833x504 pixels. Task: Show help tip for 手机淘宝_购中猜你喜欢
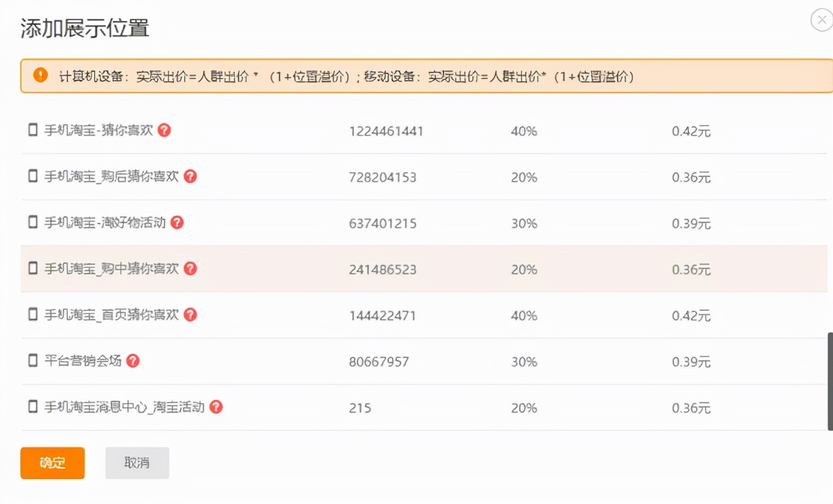[190, 268]
